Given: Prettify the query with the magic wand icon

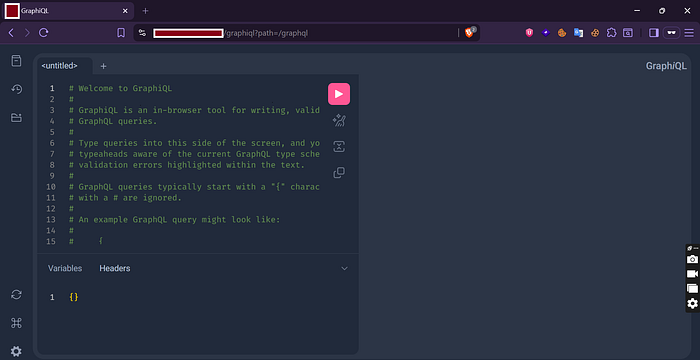Looking at the screenshot, I should click(x=339, y=121).
